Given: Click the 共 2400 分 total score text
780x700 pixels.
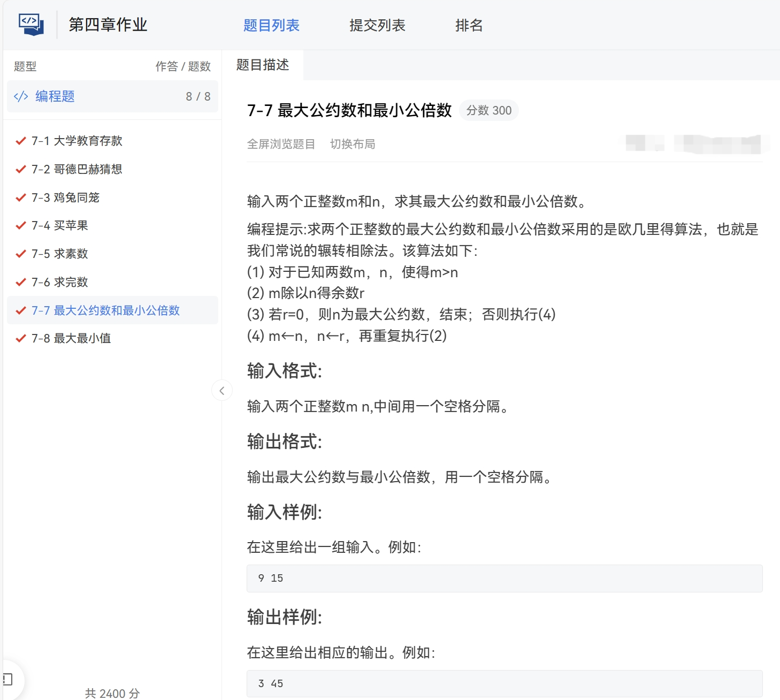Looking at the screenshot, I should pos(112,693).
